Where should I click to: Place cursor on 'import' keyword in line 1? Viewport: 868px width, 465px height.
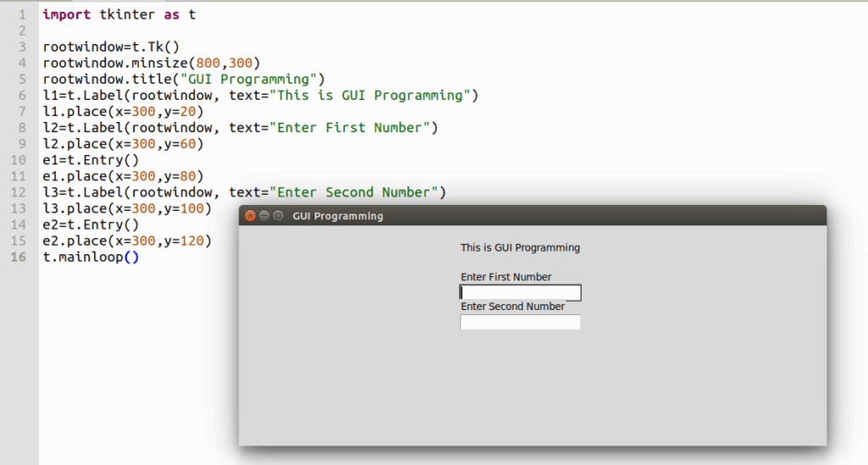[x=66, y=14]
